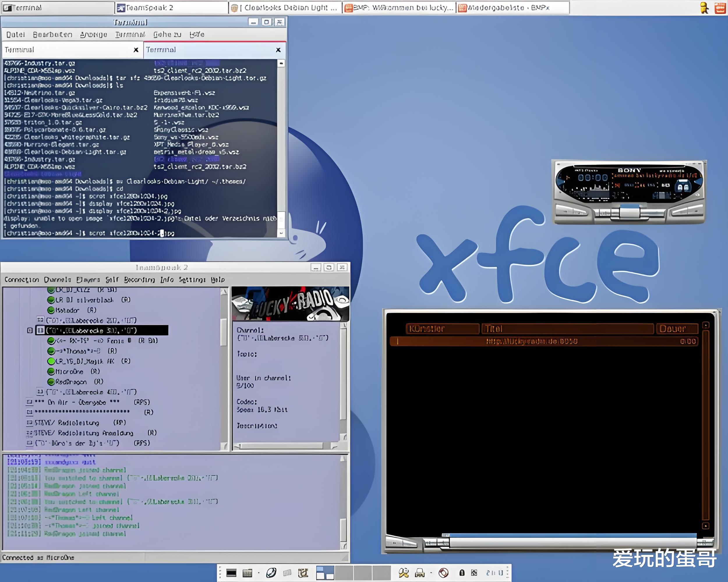Select the luckyradio.de:8050 playlist entry
728x582 pixels.
[544, 341]
